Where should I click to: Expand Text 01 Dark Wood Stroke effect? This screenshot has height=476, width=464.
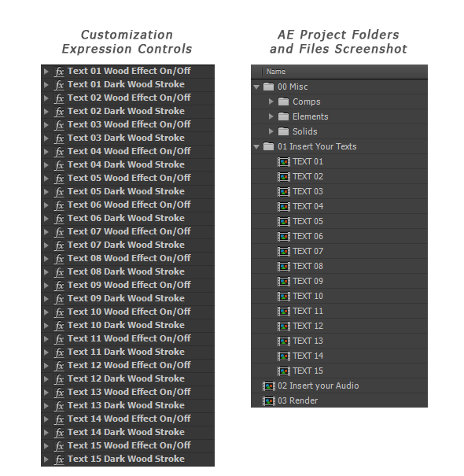point(46,85)
